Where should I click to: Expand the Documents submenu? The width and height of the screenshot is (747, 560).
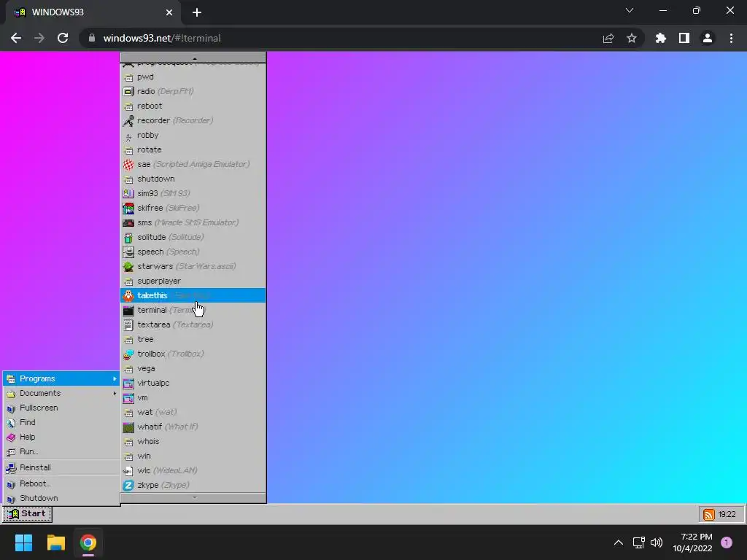[x=61, y=393]
